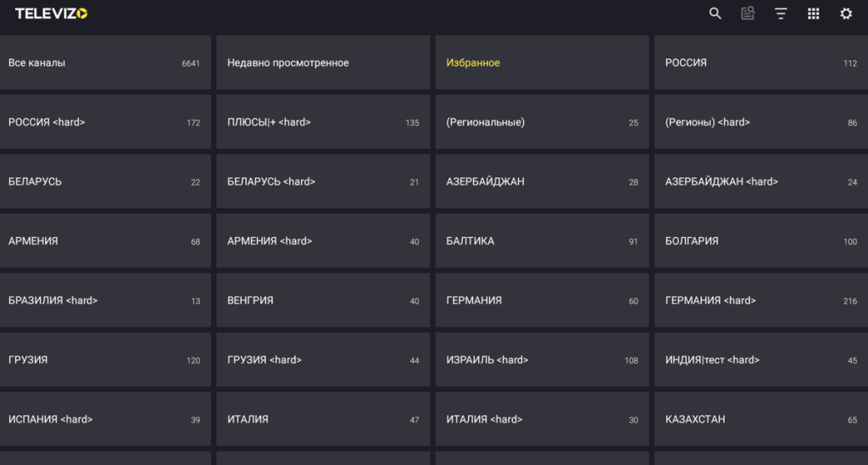
Task: Open the АЗЕРБАЙДЖАН <hard> group
Action: coord(761,181)
